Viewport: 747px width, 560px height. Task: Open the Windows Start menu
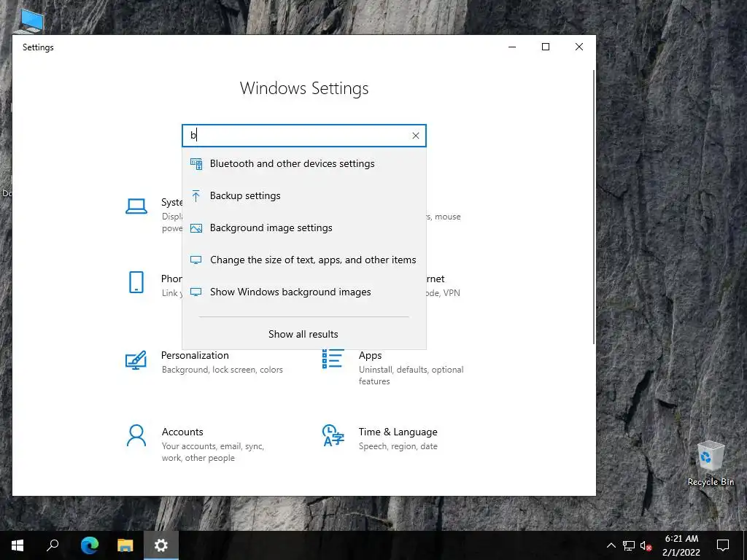click(x=18, y=545)
